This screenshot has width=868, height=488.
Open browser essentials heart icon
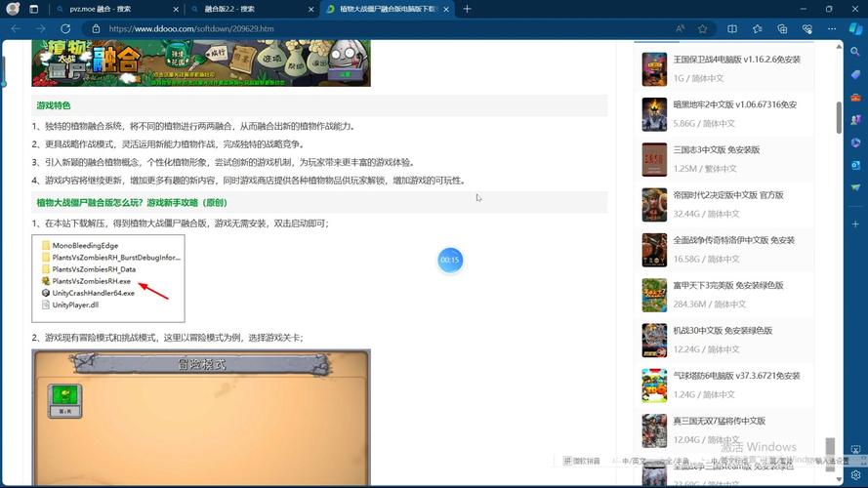tap(807, 28)
